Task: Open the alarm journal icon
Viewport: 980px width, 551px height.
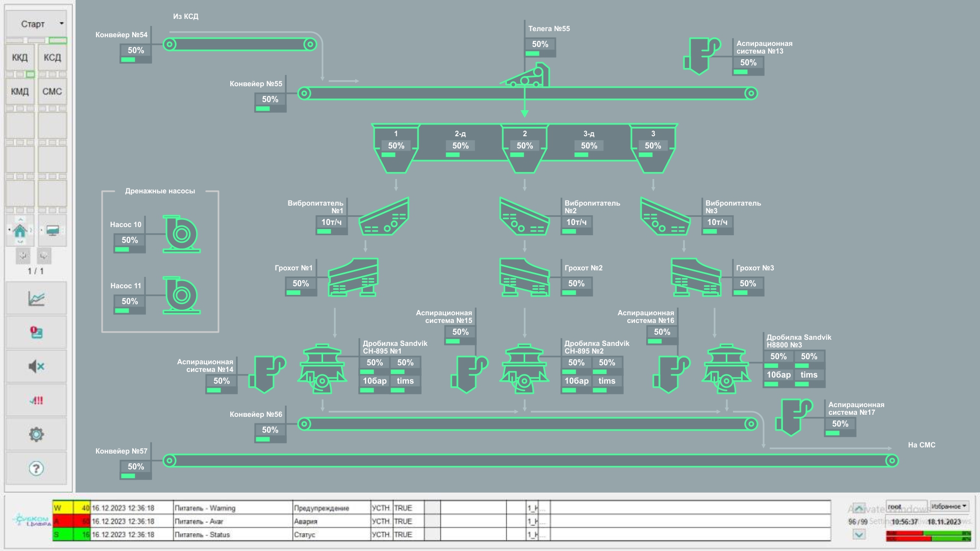Action: coord(36,333)
